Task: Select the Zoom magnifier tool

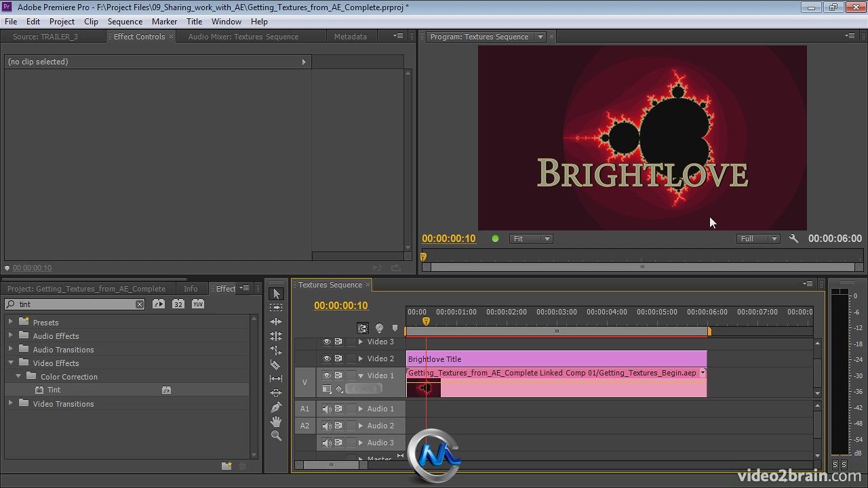Action: pyautogui.click(x=276, y=436)
